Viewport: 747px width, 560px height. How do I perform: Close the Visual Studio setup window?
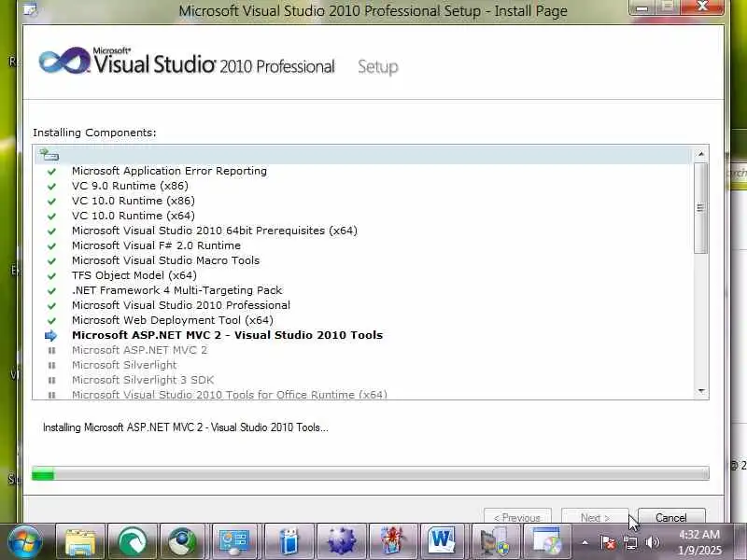point(703,7)
